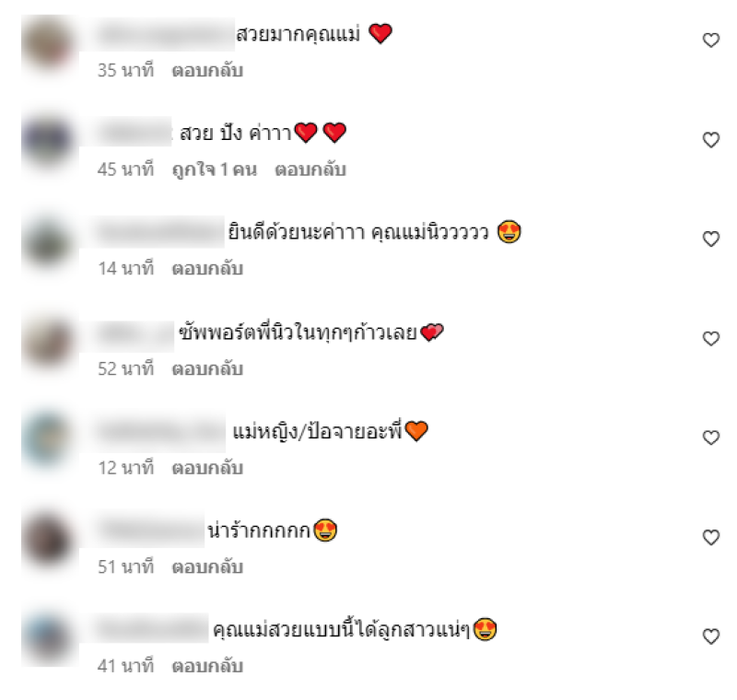This screenshot has height=700, width=737.
Task: Open avatar beside "แม่หญิง/ป้อจายอะพี่" comment
Action: [48, 439]
